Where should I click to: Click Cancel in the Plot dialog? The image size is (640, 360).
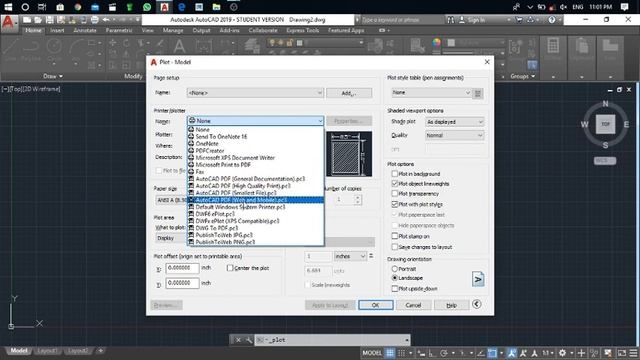pos(413,305)
